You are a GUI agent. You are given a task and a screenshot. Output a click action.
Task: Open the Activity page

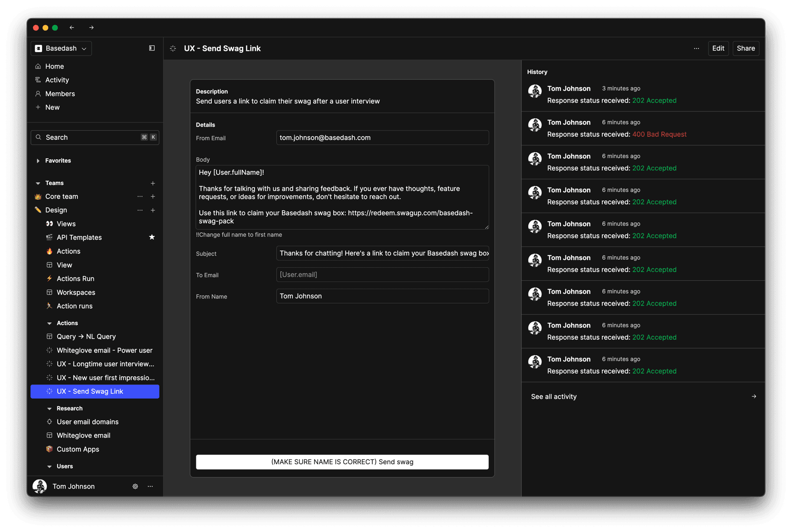(95, 80)
